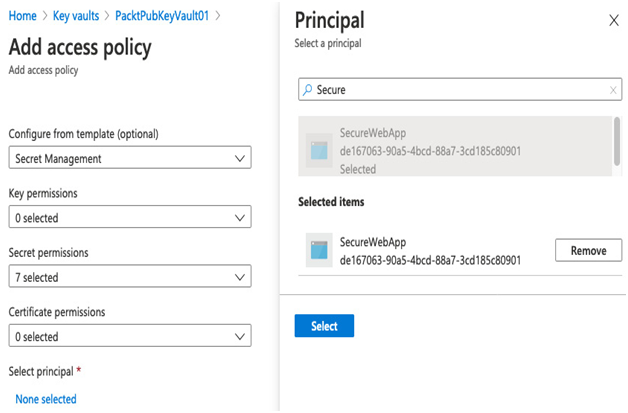
Task: Go to Home breadcrumb
Action: (x=22, y=16)
